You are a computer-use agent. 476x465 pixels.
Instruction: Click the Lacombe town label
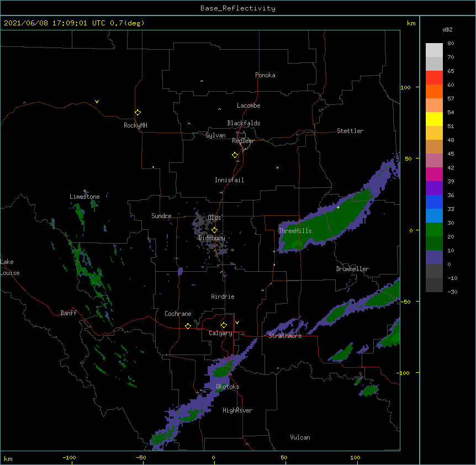coord(248,105)
